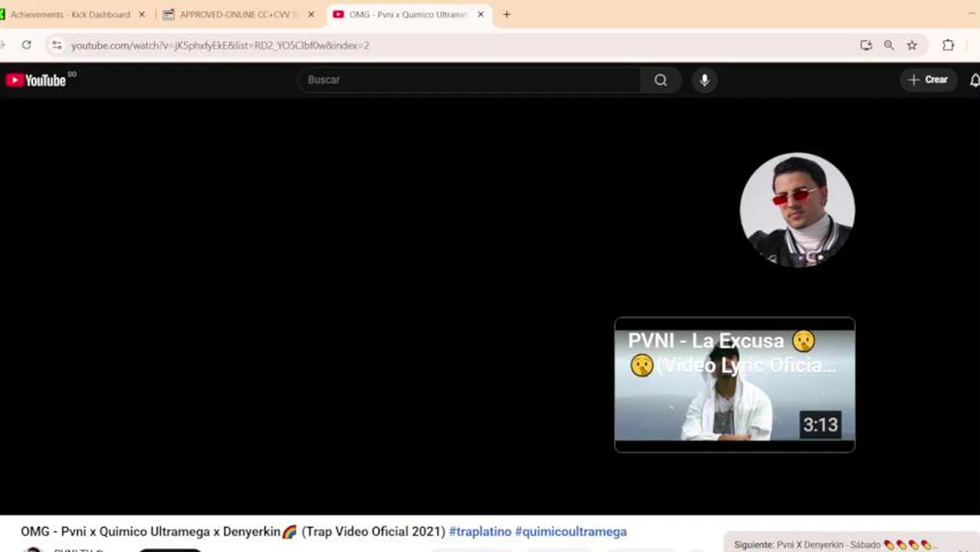Start voice search with the microphone icon
The image size is (980, 552).
pyautogui.click(x=705, y=80)
